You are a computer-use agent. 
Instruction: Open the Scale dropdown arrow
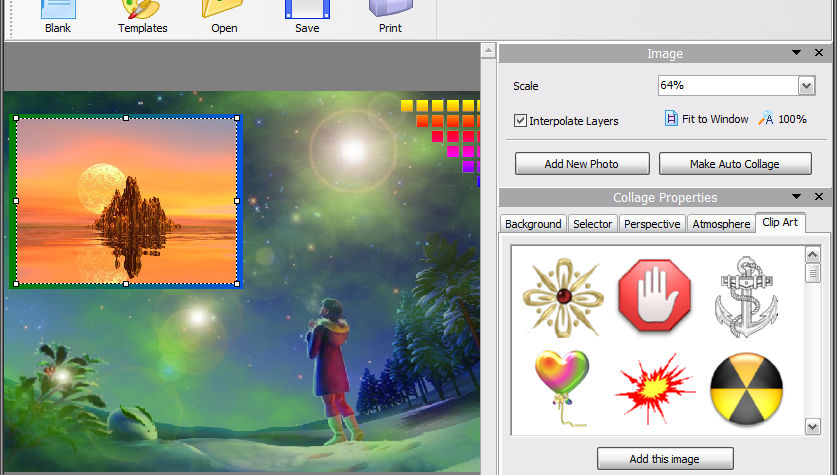806,85
